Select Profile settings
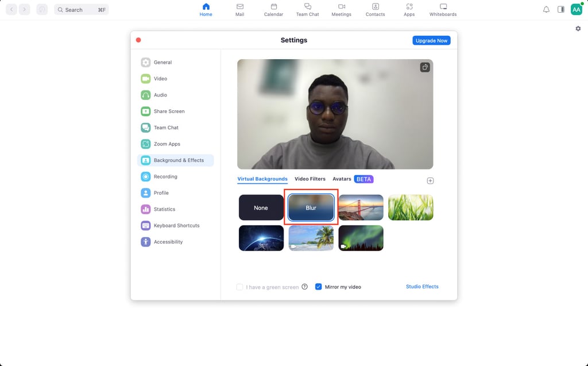588x366 pixels. pos(176,193)
